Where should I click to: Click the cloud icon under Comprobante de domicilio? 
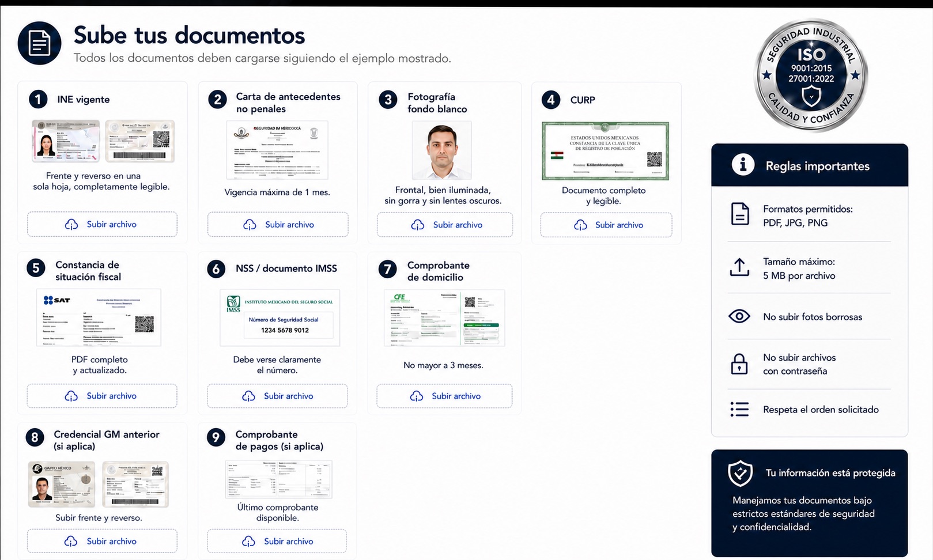[417, 396]
